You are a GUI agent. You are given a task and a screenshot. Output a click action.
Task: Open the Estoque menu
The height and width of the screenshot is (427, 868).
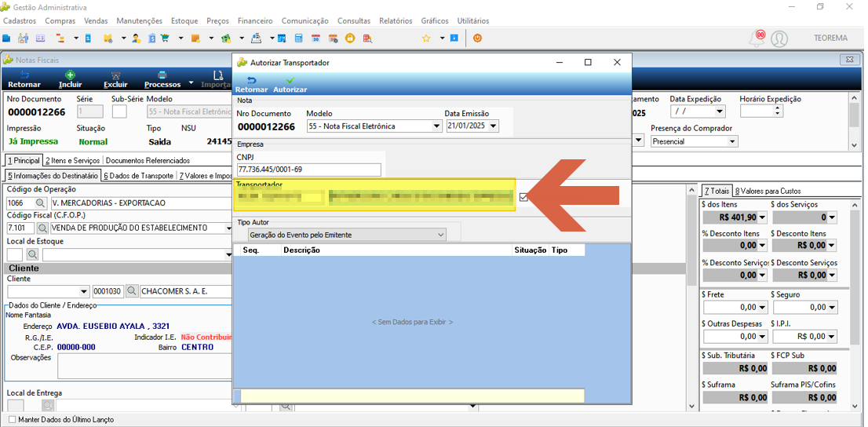[184, 20]
